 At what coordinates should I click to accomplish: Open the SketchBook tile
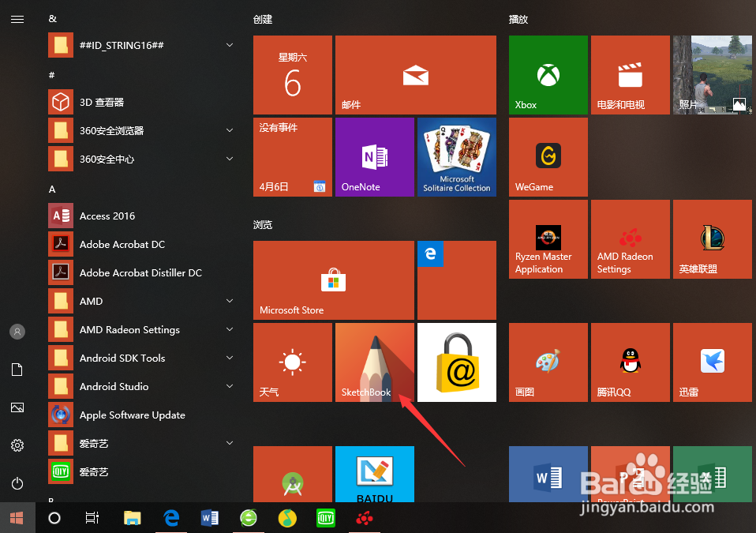375,362
